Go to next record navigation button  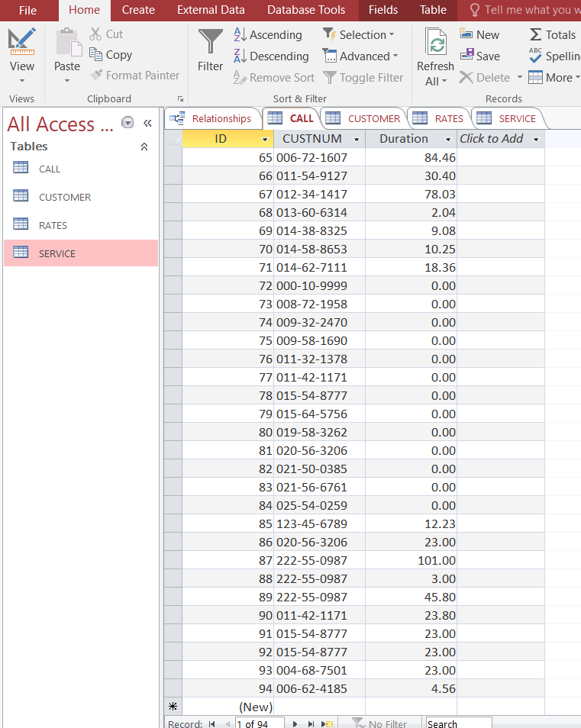pyautogui.click(x=295, y=723)
